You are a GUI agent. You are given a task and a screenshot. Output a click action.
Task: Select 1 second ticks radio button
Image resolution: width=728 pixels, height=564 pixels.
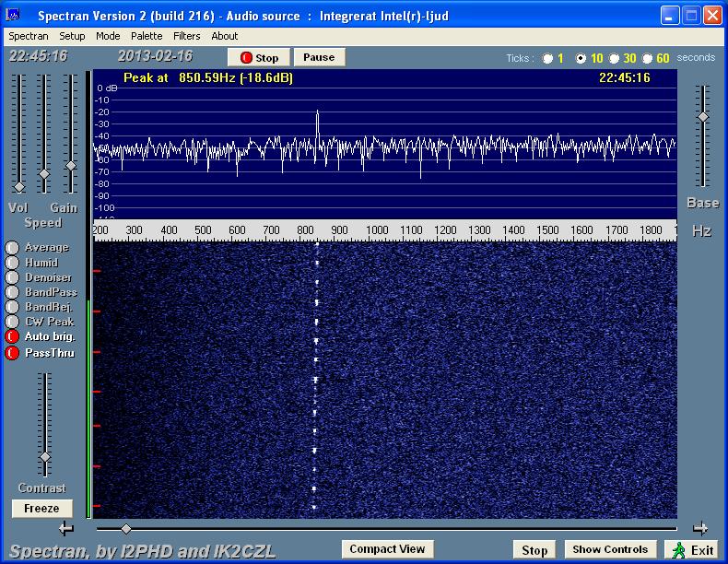point(548,58)
